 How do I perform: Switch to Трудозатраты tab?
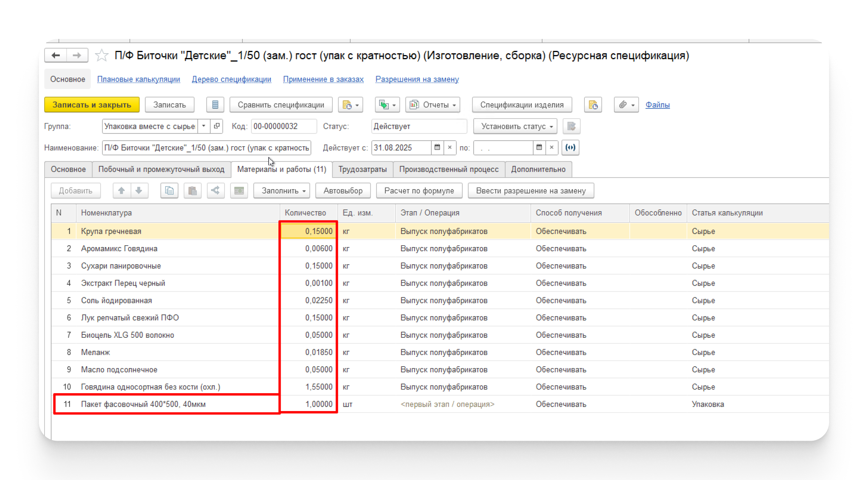coord(362,169)
